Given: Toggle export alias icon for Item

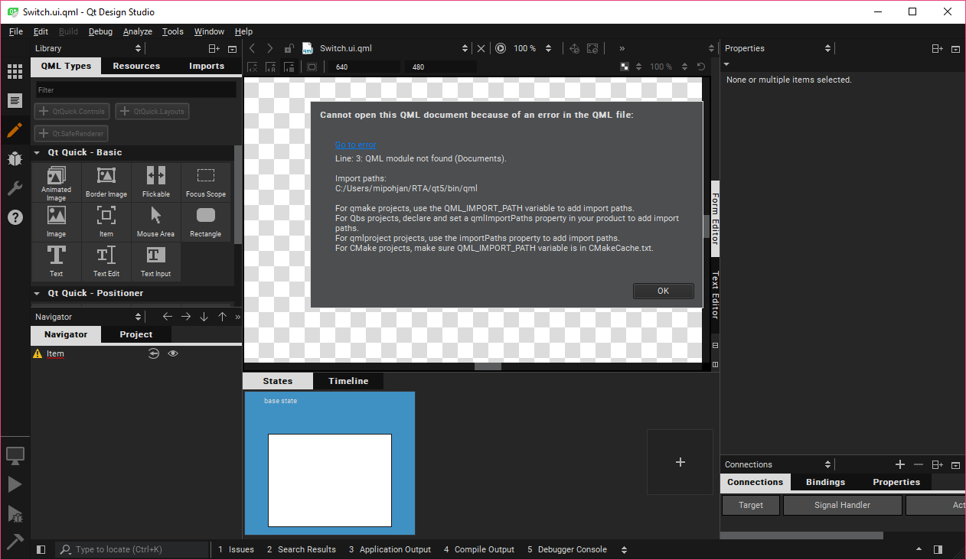Looking at the screenshot, I should [x=153, y=353].
